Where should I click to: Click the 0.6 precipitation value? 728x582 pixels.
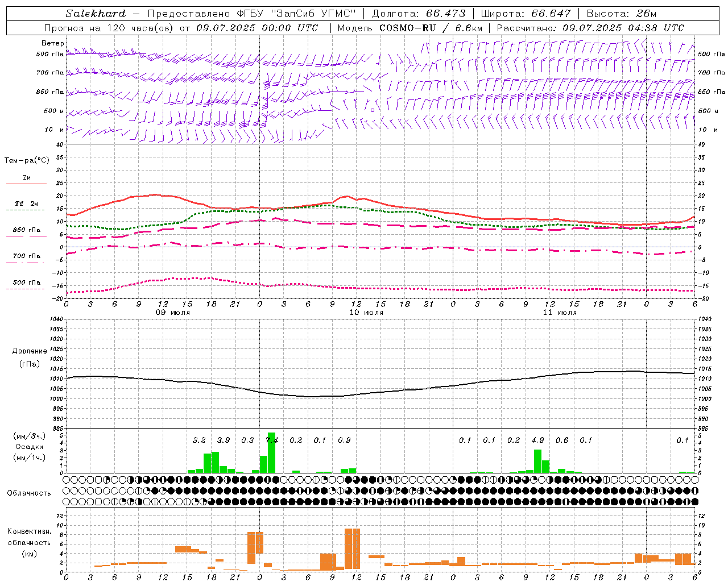562,440
